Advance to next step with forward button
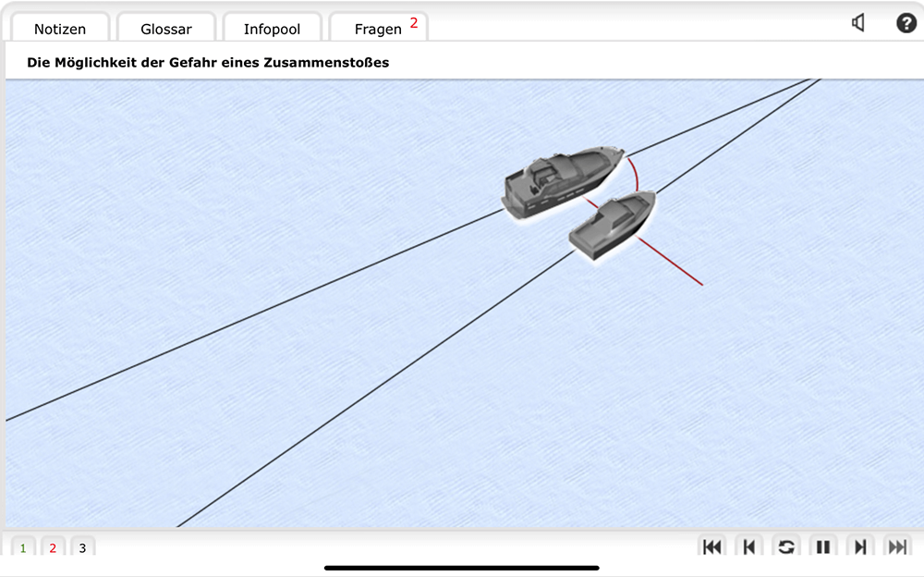924x577 pixels. click(x=859, y=546)
